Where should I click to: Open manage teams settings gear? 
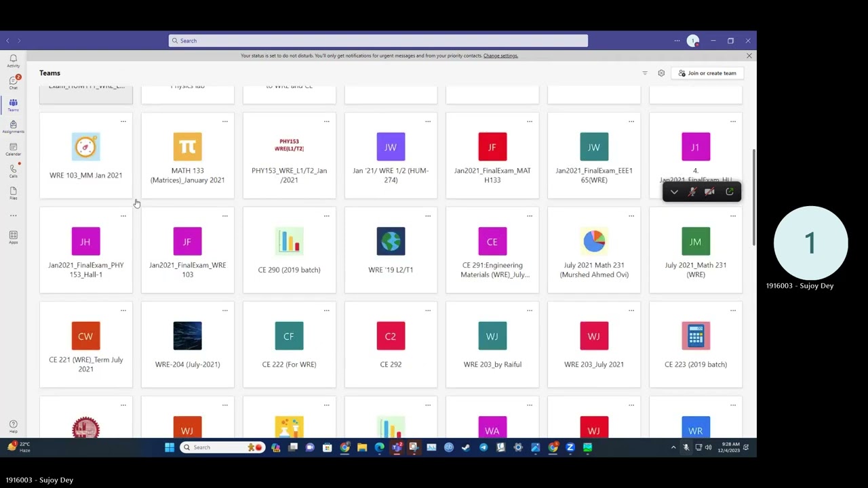pos(661,73)
